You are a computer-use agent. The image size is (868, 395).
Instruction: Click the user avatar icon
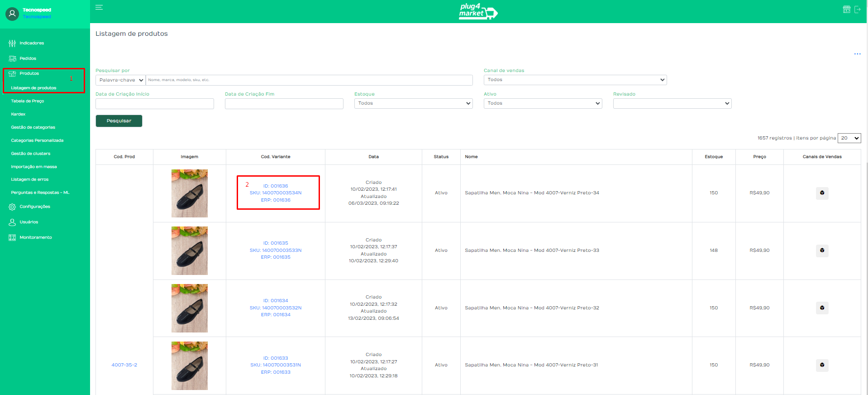tap(12, 14)
